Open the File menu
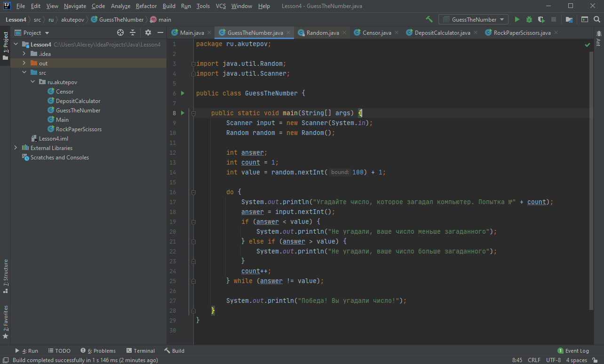 [21, 6]
